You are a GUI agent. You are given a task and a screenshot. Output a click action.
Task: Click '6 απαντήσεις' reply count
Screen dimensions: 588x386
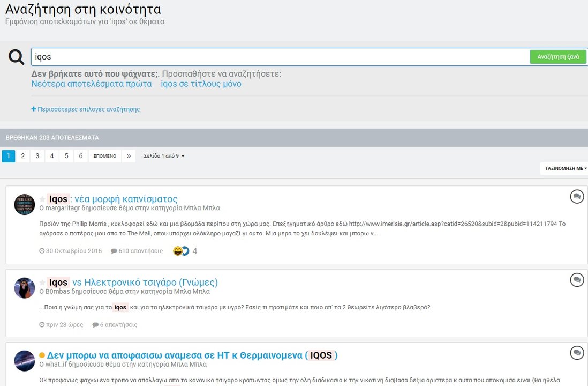[115, 325]
